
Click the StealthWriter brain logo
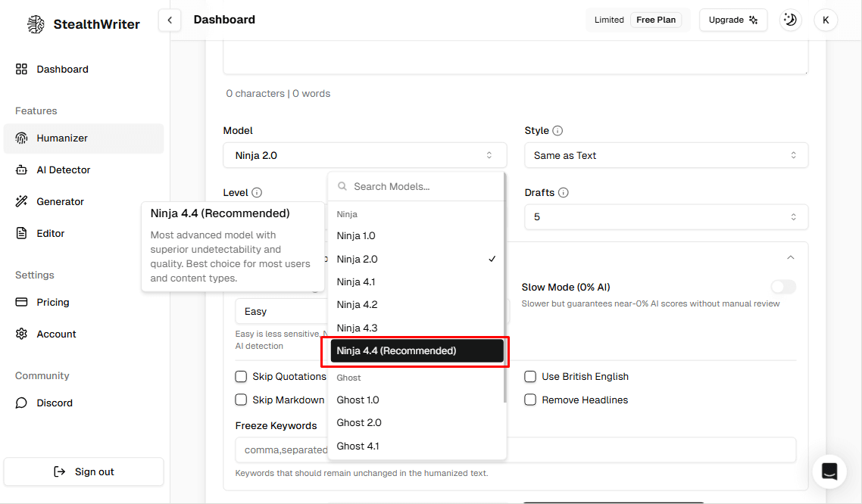click(36, 24)
